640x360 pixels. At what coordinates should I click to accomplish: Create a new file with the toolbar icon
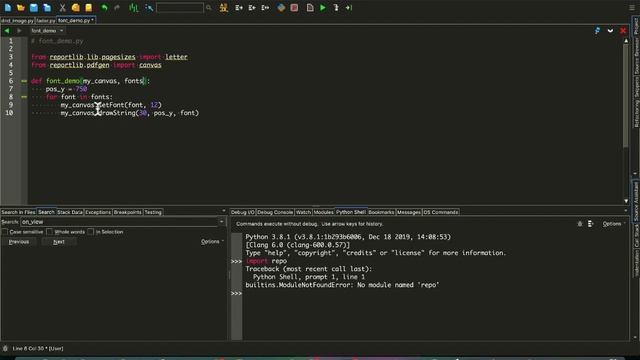coord(8,7)
